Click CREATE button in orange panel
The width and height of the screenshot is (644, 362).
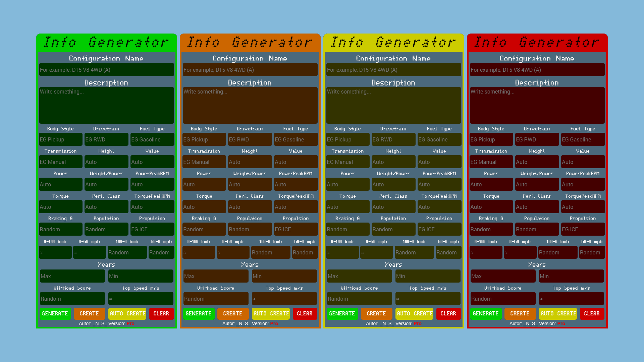coord(233,313)
